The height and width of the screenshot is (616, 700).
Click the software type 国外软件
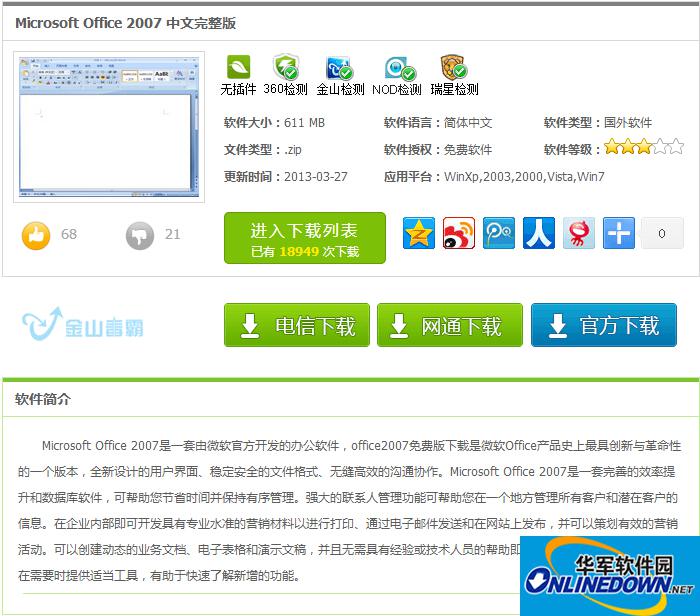(628, 123)
